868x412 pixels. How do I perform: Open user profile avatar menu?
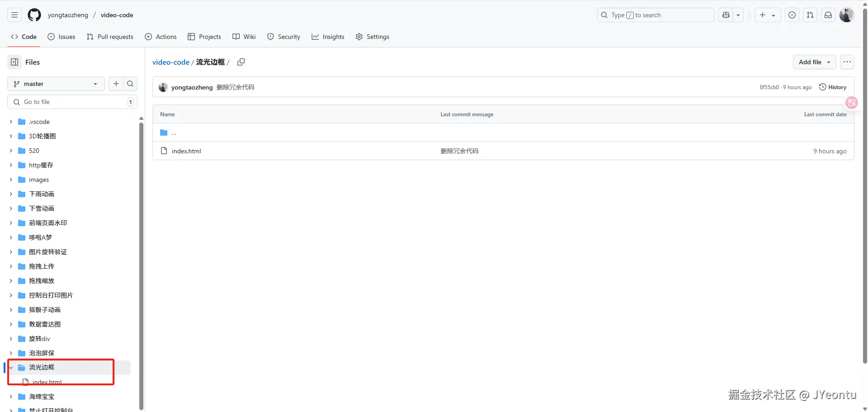[x=847, y=15]
